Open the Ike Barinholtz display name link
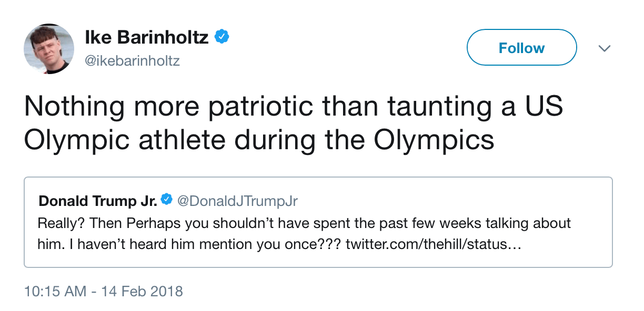644x311 pixels. click(x=147, y=38)
